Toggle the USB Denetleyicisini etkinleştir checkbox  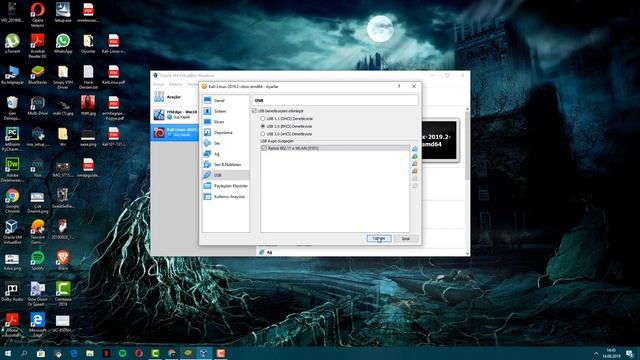coord(254,111)
